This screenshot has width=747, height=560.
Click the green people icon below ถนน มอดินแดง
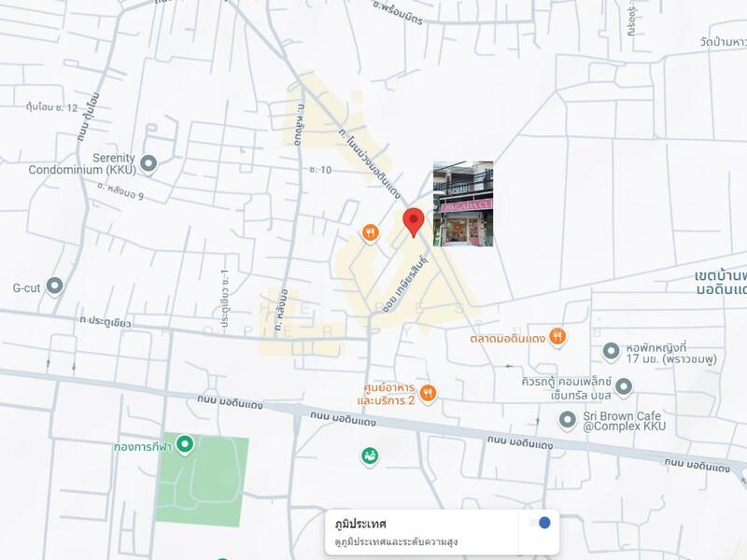pyautogui.click(x=370, y=456)
